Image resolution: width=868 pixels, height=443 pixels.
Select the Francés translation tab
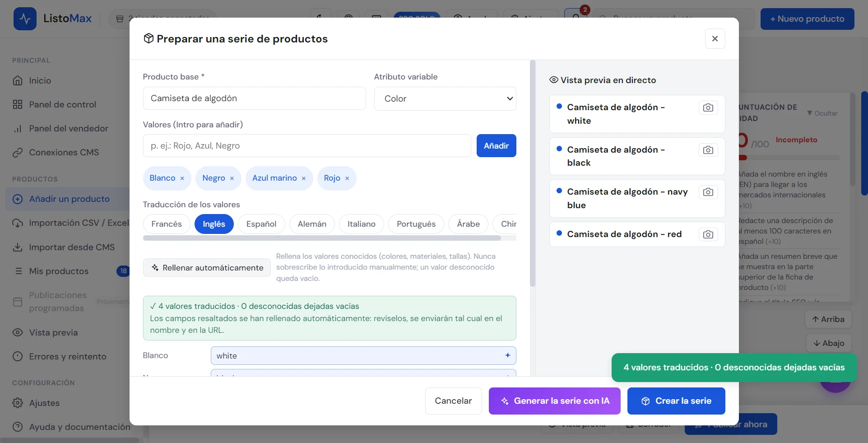[167, 224]
